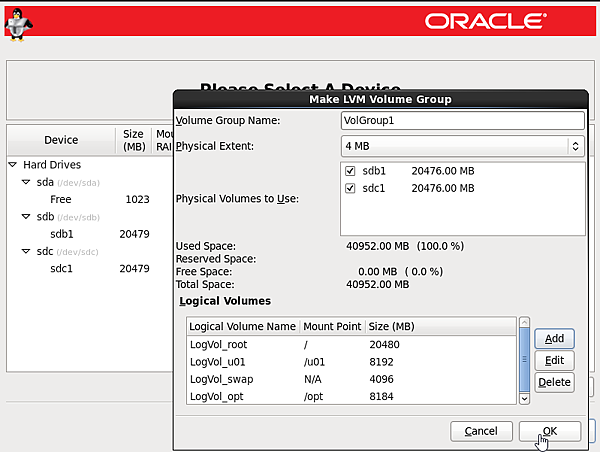Click the Tux penguin logo in the banner
This screenshot has height=452, width=600.
[18, 24]
